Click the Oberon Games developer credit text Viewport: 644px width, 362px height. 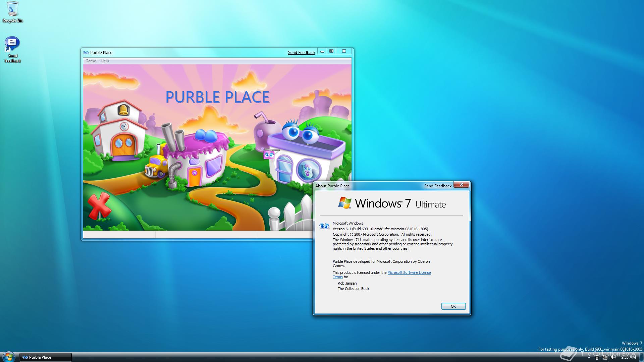click(381, 264)
